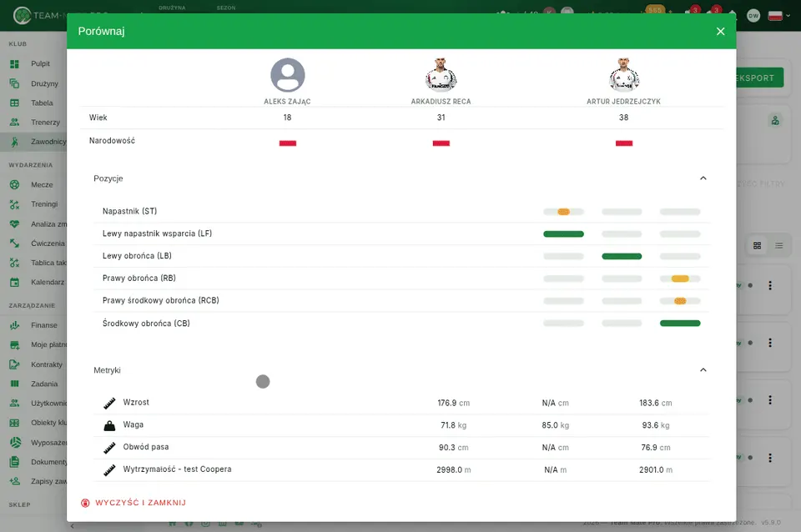The height and width of the screenshot is (532, 801).
Task: Switch to list view in background page
Action: [779, 246]
